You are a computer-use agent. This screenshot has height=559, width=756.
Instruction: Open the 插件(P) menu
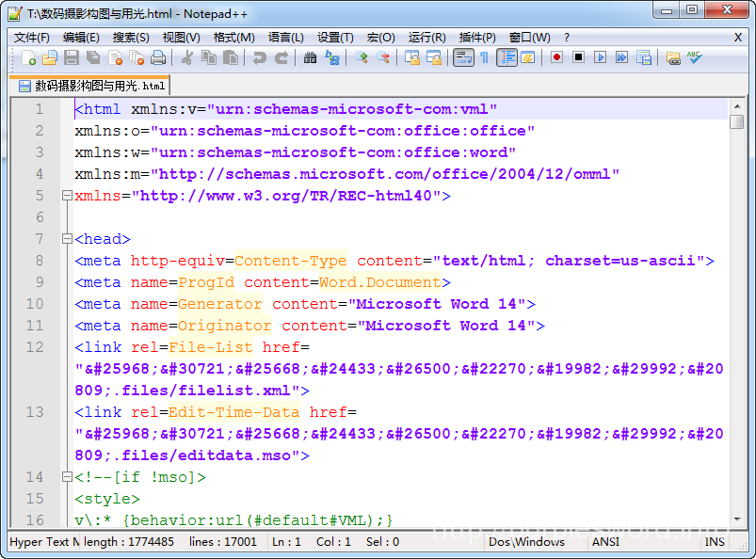[x=476, y=38]
